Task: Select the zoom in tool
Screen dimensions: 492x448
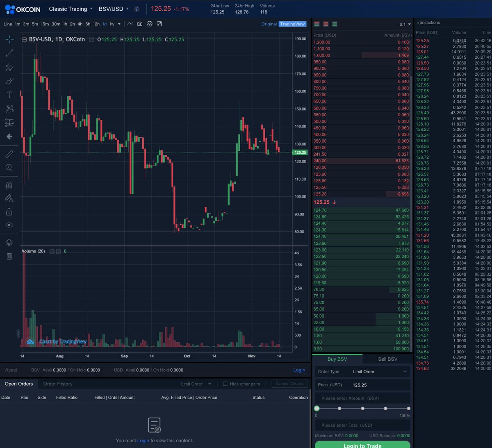Action: tap(9, 167)
